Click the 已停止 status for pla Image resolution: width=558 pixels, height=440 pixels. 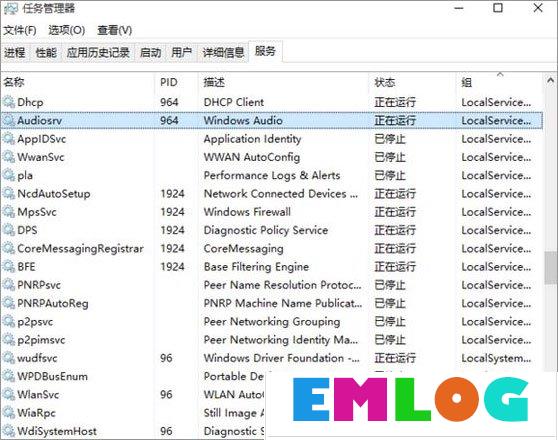[390, 176]
